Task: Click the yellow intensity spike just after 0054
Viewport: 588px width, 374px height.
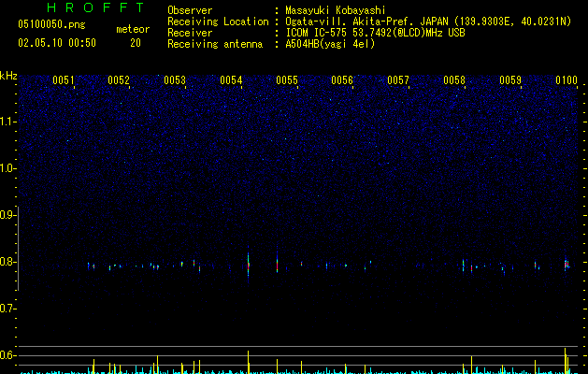Action: pyautogui.click(x=249, y=362)
